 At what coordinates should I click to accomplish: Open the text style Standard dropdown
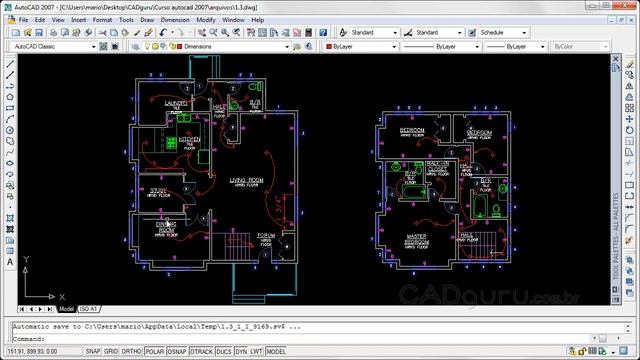tap(374, 33)
